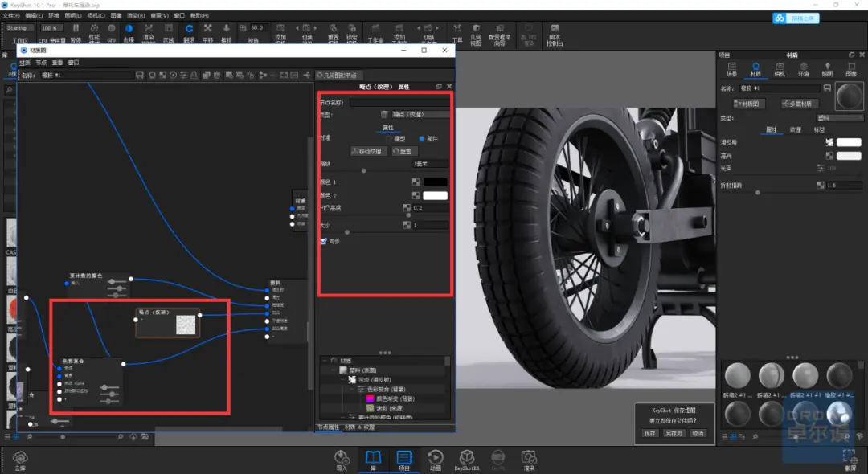Uncheck the 同步 sync checkbox

(324, 241)
